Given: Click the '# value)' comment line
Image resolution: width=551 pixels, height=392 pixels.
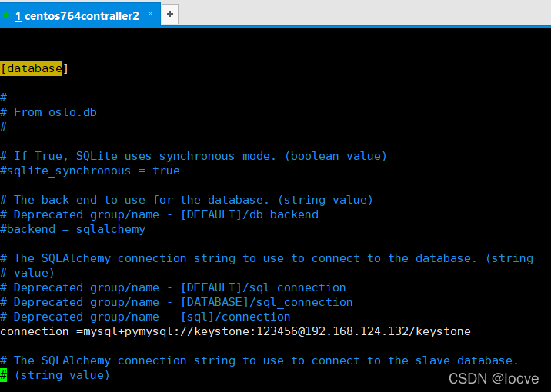Looking at the screenshot, I should [28, 273].
